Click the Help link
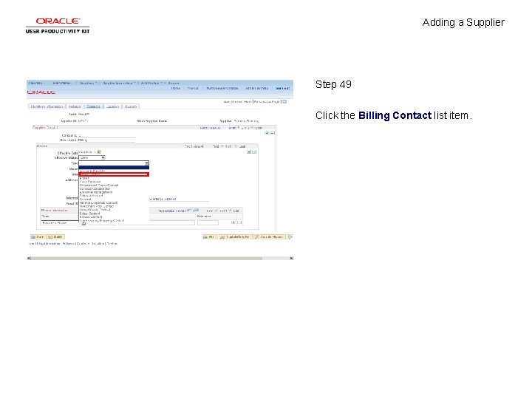The height and width of the screenshot is (399, 532). click(x=248, y=102)
